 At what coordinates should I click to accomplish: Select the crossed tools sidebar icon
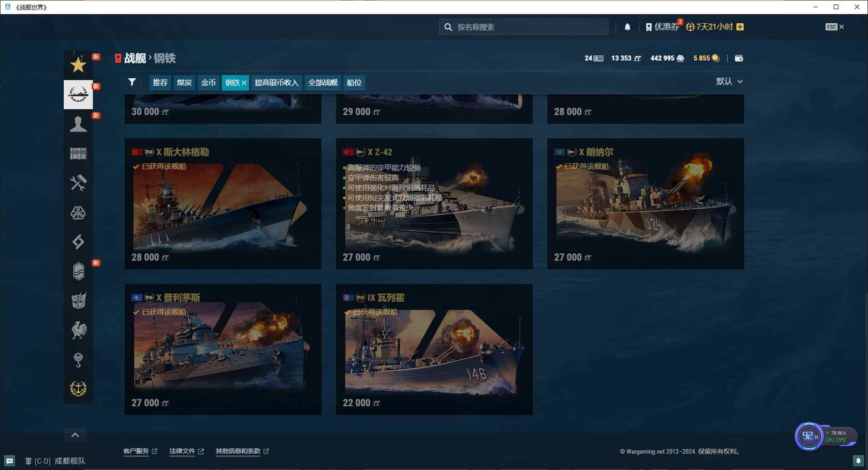click(78, 183)
